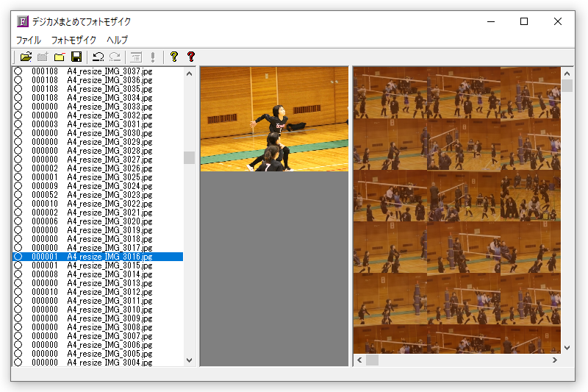Viewport: 588px width, 392px height.
Task: Toggle the circle beside A4_resize_IMG_3032.jpg
Action: pos(18,115)
